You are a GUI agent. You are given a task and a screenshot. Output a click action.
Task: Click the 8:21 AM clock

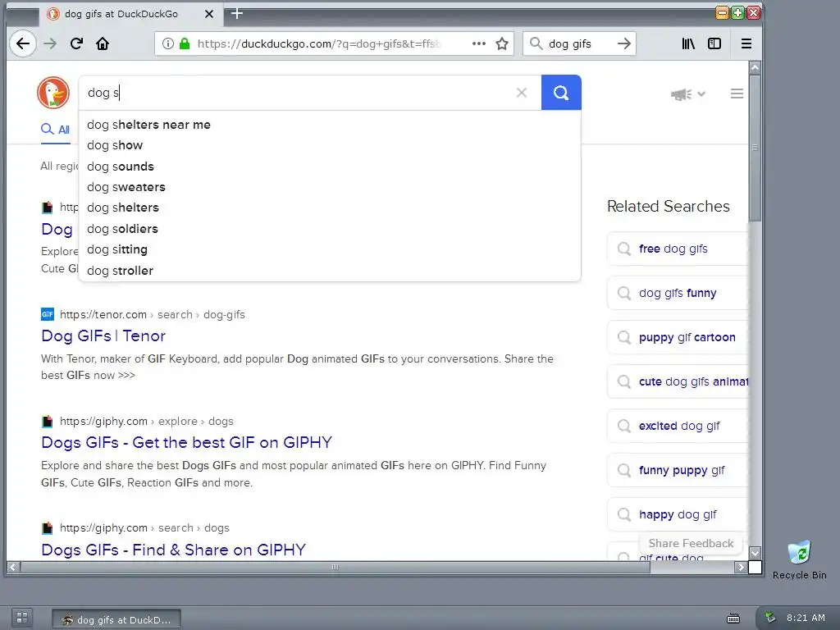tap(806, 618)
